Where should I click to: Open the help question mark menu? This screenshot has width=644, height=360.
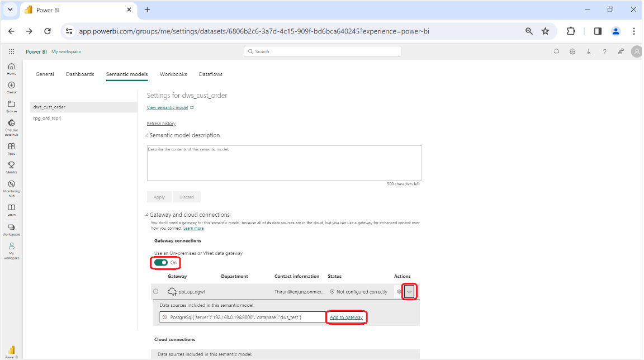pos(604,52)
